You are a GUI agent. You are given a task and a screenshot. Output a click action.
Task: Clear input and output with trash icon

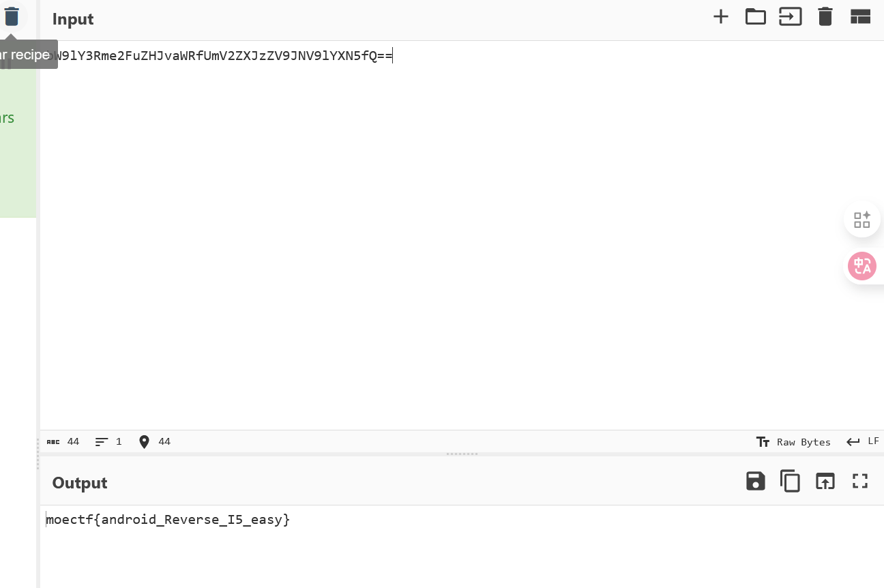tap(825, 17)
